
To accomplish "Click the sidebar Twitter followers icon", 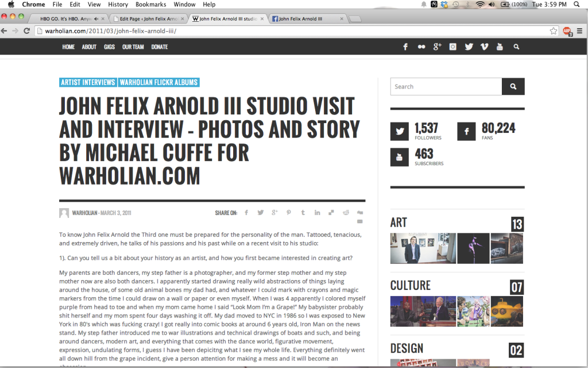I will [400, 132].
